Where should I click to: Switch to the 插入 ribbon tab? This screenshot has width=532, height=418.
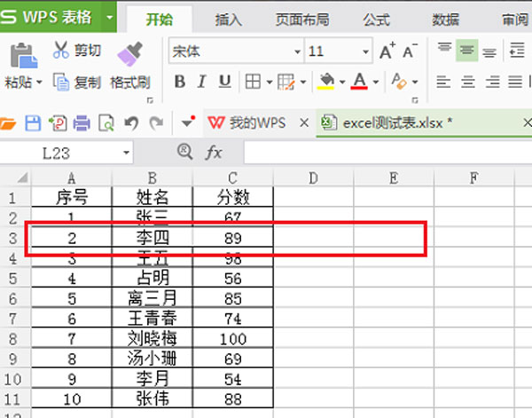pyautogui.click(x=229, y=20)
